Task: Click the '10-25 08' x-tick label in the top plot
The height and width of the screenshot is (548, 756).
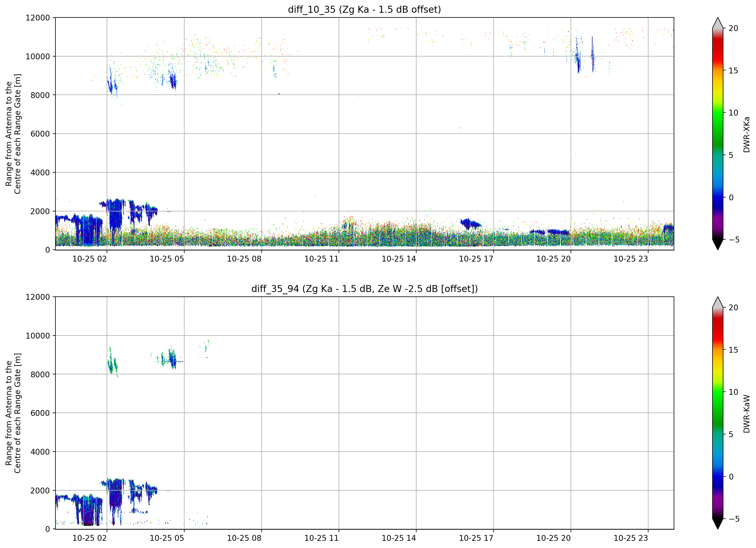Action: [244, 259]
